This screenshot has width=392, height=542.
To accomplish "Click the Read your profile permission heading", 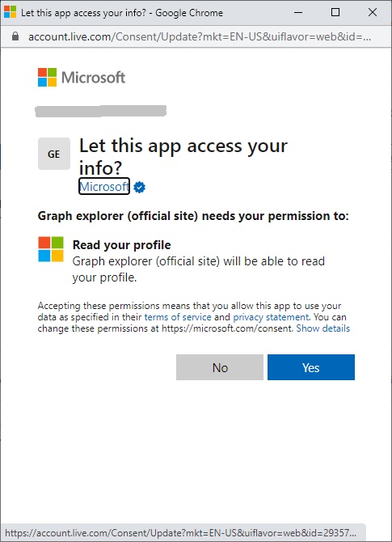I will click(x=121, y=245).
